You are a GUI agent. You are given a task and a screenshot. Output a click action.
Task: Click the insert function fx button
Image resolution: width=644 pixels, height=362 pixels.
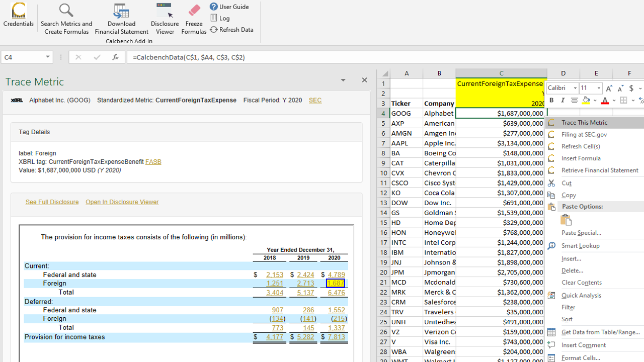115,57
